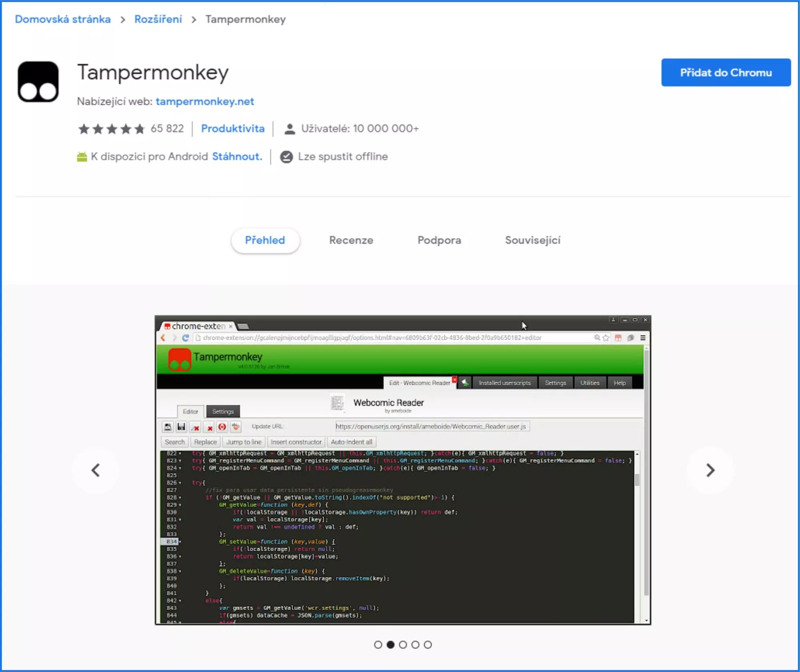Click the Uživatelé: 10 000 000+ text
This screenshot has height=672, width=800.
pos(360,129)
